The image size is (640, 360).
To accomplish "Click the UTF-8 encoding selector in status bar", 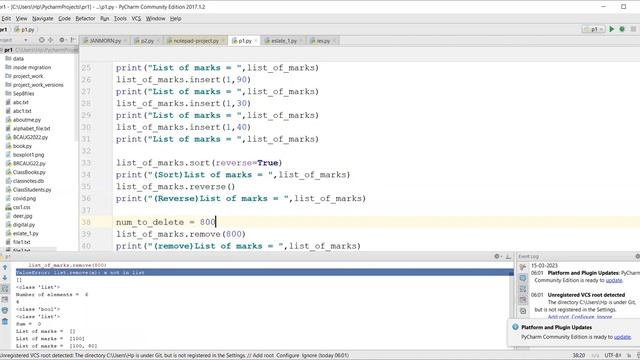I will coord(612,356).
